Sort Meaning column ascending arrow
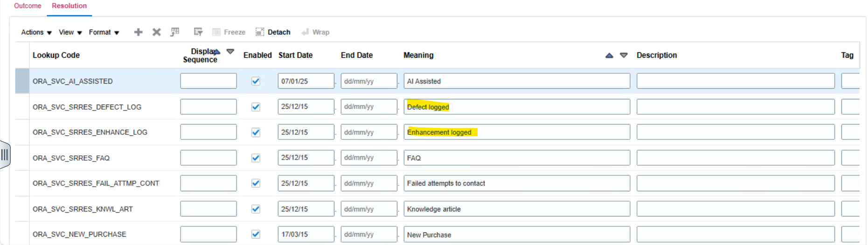Image resolution: width=868 pixels, height=245 pixels. pos(609,56)
